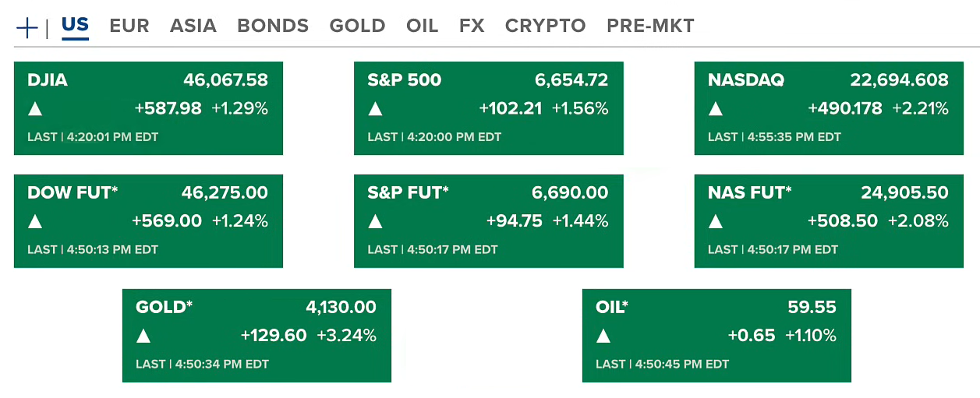Open the ASIA markets tab
The image size is (980, 398).
pyautogui.click(x=193, y=26)
